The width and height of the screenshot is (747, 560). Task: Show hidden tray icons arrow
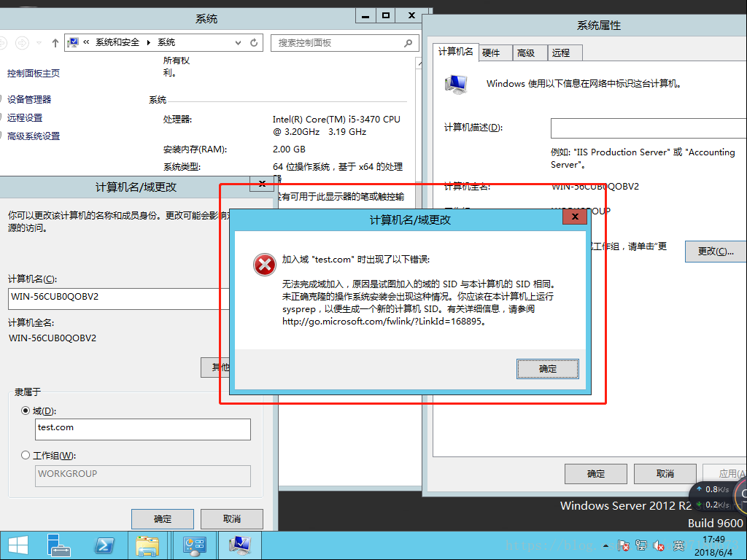click(x=605, y=546)
